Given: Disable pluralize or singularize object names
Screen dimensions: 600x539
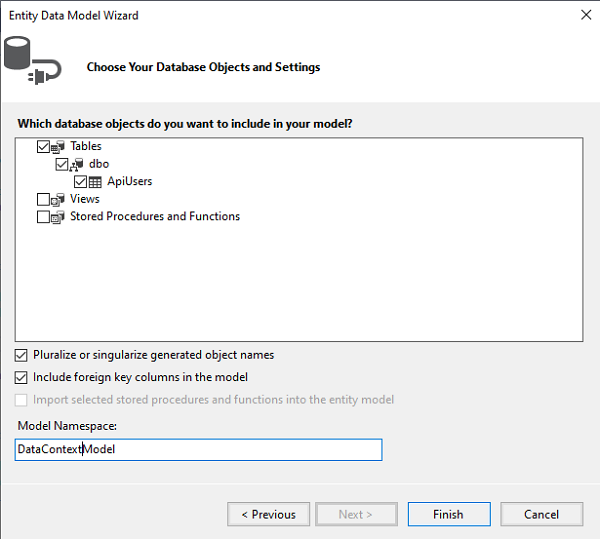Looking at the screenshot, I should click(21, 355).
